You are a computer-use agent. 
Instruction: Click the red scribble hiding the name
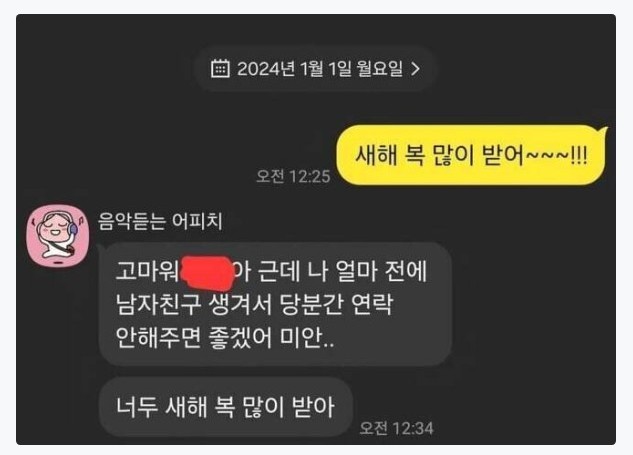[207, 273]
